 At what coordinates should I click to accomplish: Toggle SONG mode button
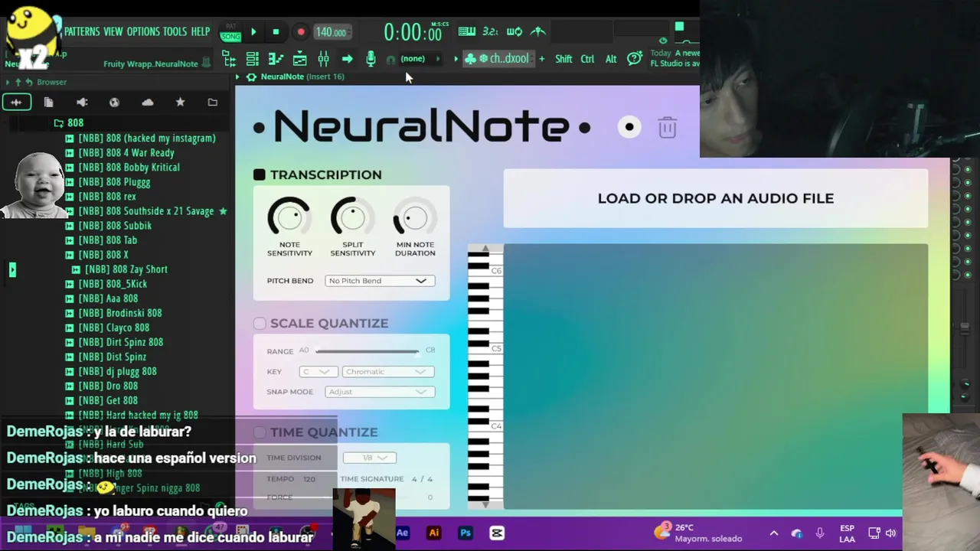(230, 37)
